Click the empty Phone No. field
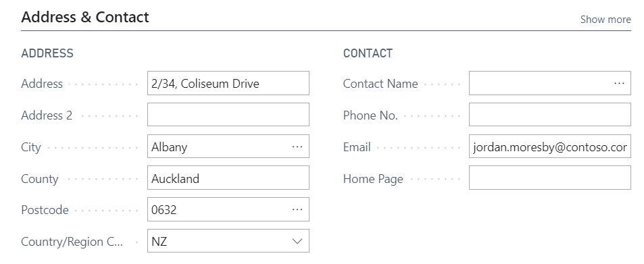 coord(550,115)
